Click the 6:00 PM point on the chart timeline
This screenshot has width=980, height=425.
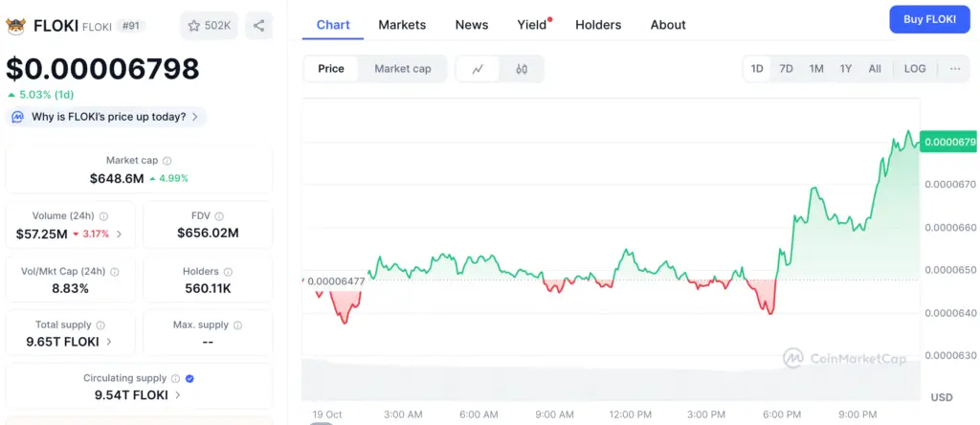tap(782, 414)
